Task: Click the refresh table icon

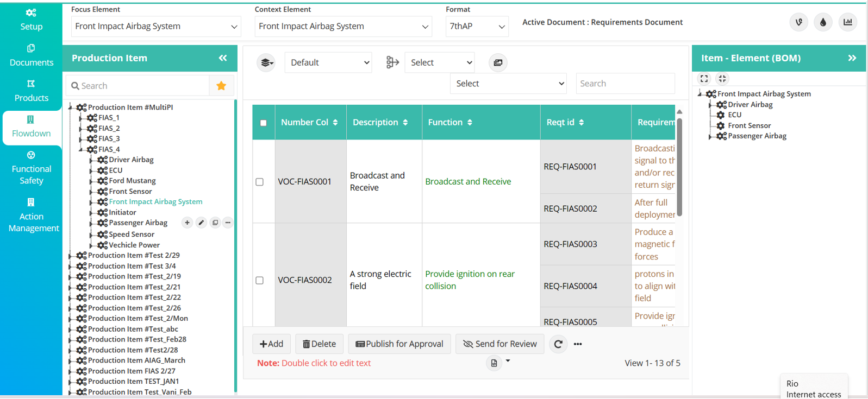Action: tap(558, 344)
